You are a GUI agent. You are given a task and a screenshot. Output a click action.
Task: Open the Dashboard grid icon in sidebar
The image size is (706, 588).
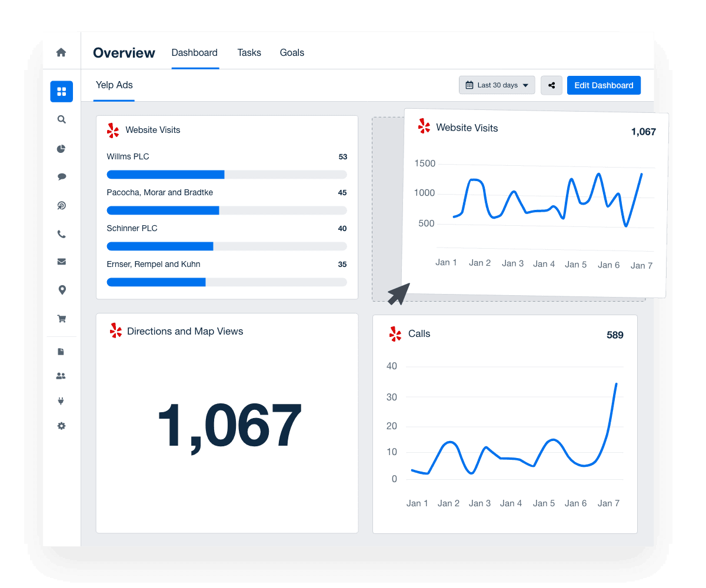point(61,91)
